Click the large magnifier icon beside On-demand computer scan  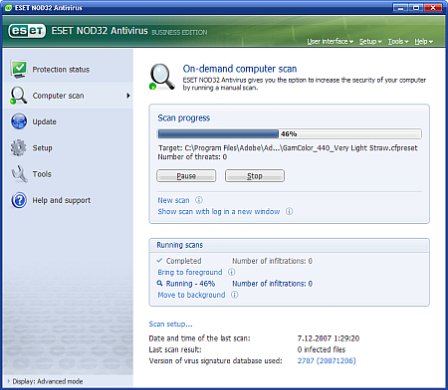click(x=162, y=77)
